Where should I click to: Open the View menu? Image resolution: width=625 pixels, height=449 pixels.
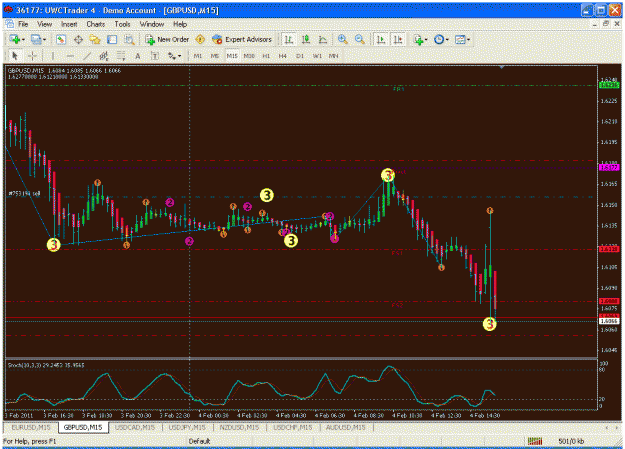pos(45,24)
